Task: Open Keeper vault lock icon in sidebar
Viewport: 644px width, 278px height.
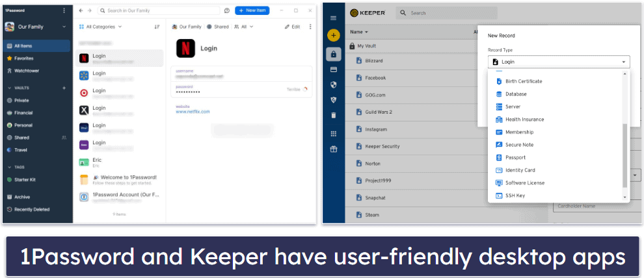Action: click(x=334, y=54)
